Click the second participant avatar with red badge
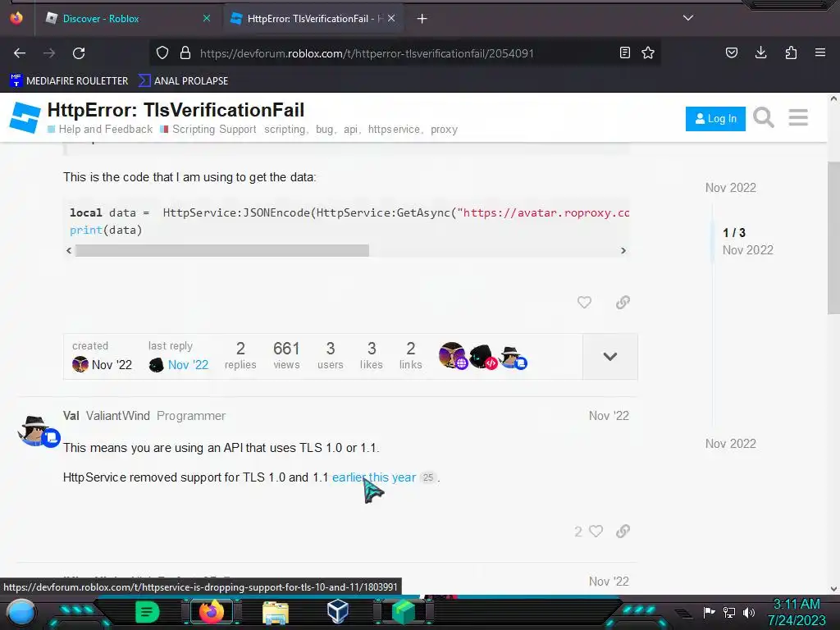The width and height of the screenshot is (840, 630). click(x=482, y=356)
